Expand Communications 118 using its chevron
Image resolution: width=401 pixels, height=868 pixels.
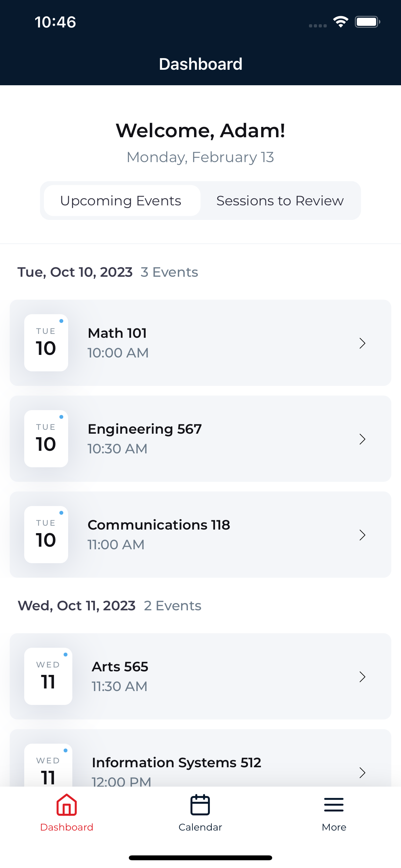pos(362,535)
